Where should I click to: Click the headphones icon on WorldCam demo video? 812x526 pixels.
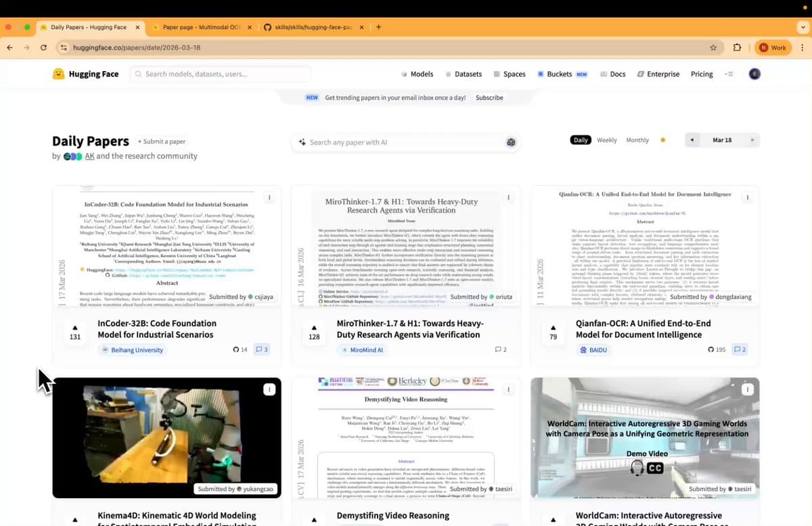635,467
